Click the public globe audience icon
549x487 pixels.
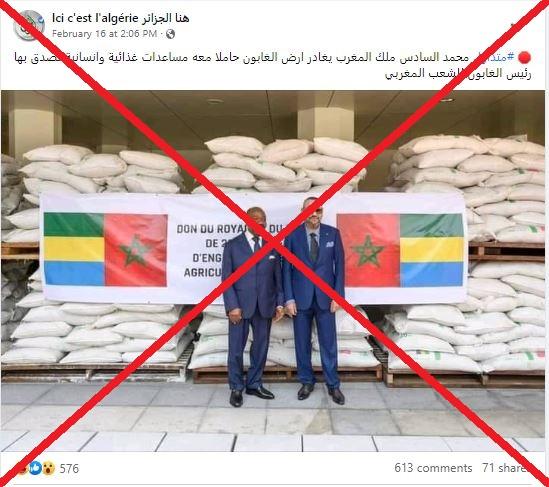point(170,34)
